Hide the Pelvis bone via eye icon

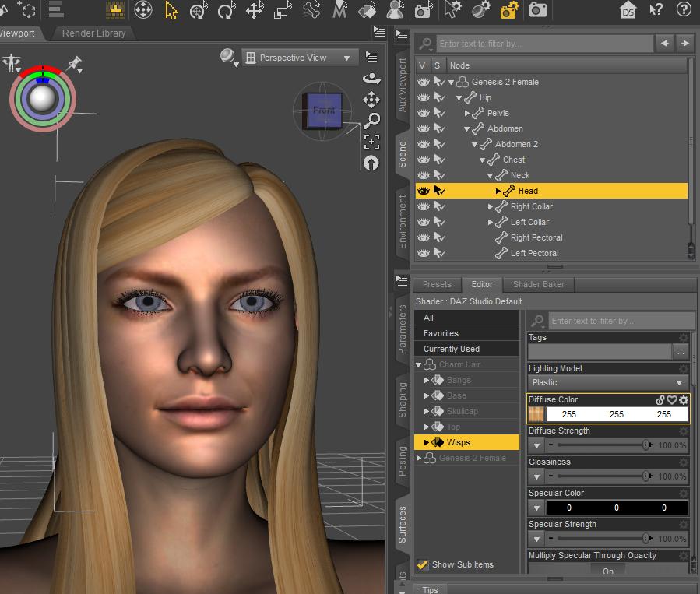pos(424,113)
